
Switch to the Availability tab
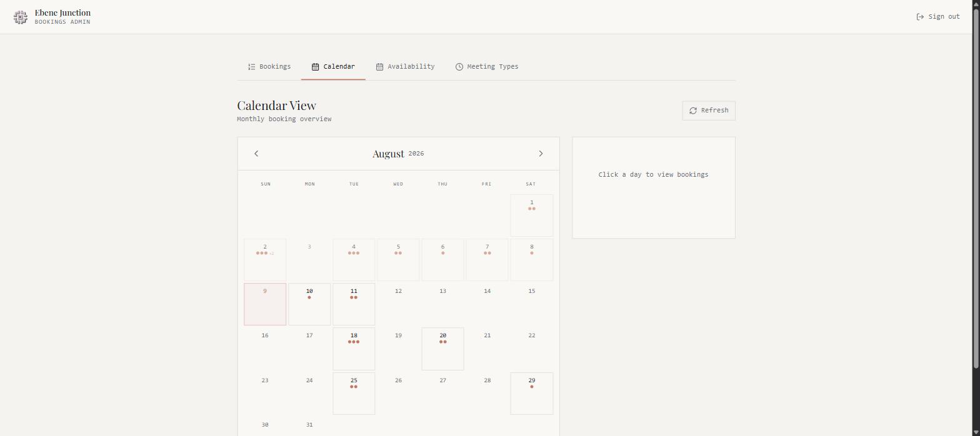point(405,66)
